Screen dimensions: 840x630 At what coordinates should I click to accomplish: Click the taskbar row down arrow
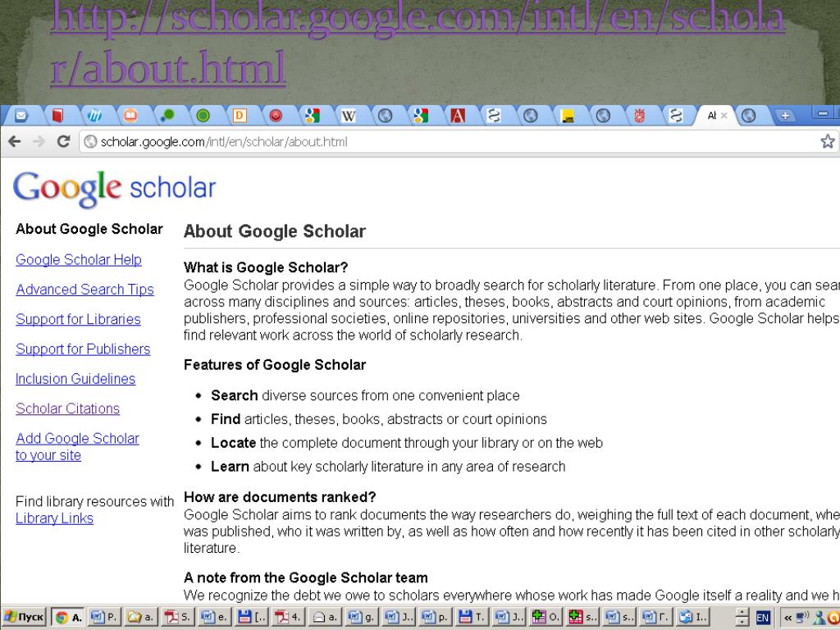tap(742, 623)
